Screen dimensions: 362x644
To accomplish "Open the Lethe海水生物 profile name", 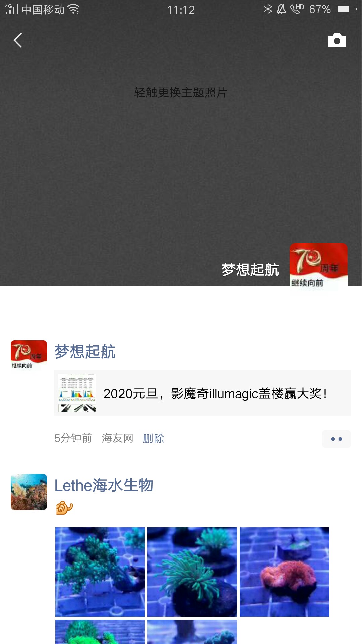I will 104,485.
